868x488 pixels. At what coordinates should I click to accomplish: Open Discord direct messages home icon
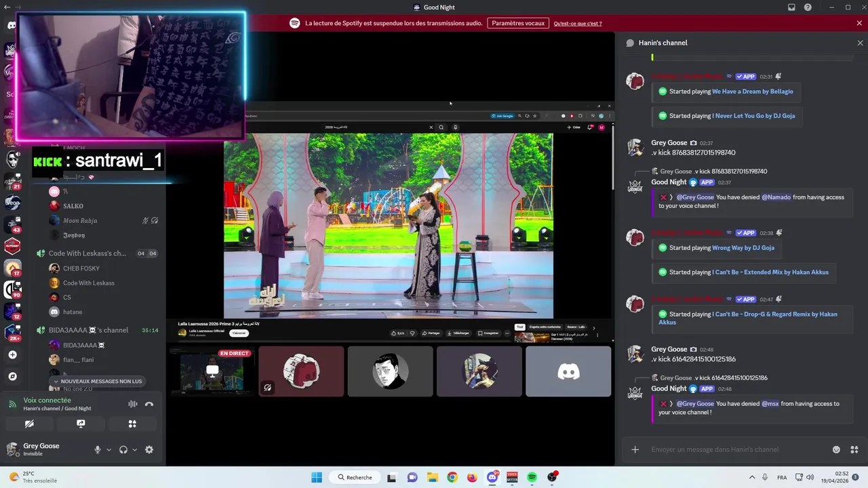tap(12, 25)
